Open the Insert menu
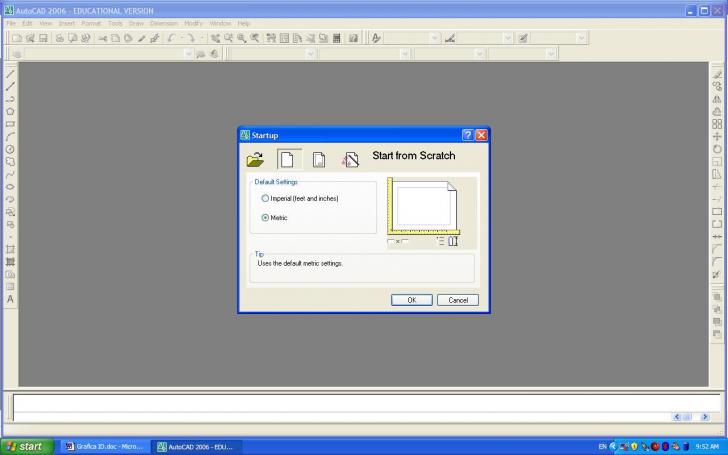Image resolution: width=728 pixels, height=455 pixels. (66, 23)
